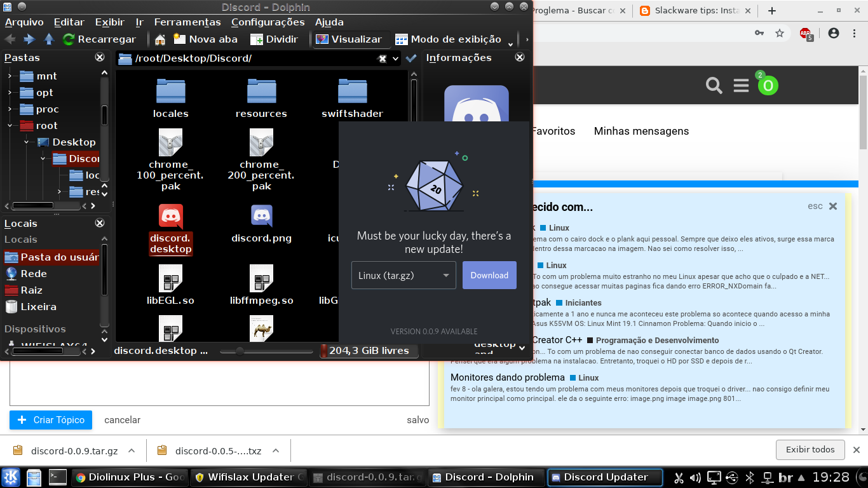
Task: Open the home folder icon in toolbar
Action: point(160,39)
